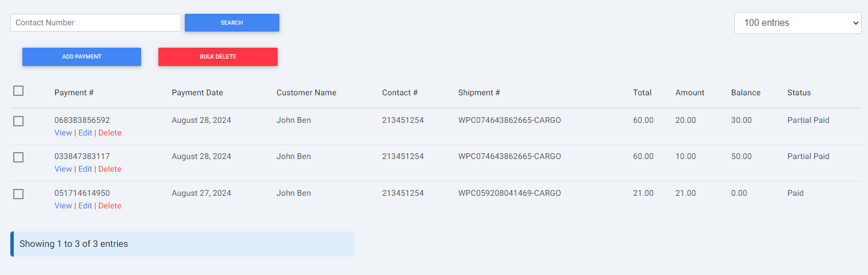
Task: Tick checkbox for payment 068383856592
Action: (18, 121)
